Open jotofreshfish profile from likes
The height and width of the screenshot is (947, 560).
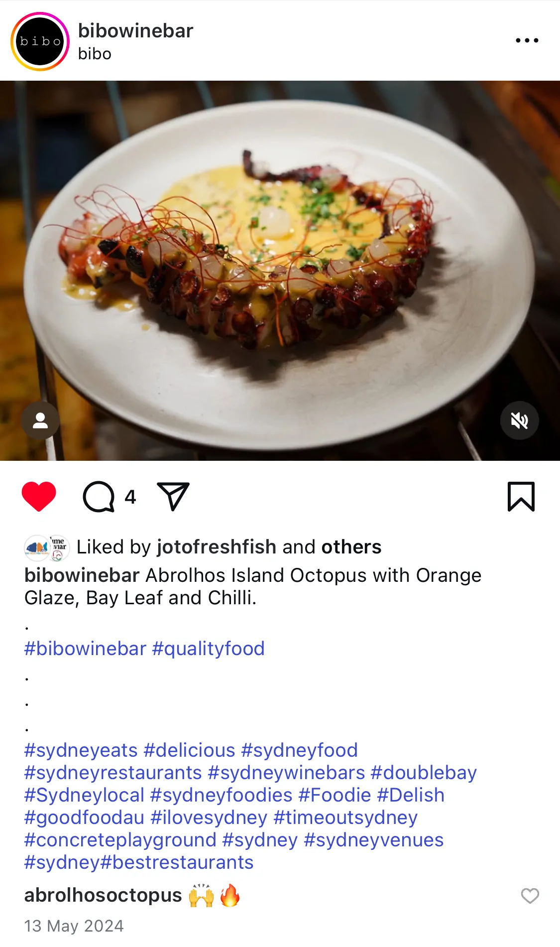click(217, 547)
